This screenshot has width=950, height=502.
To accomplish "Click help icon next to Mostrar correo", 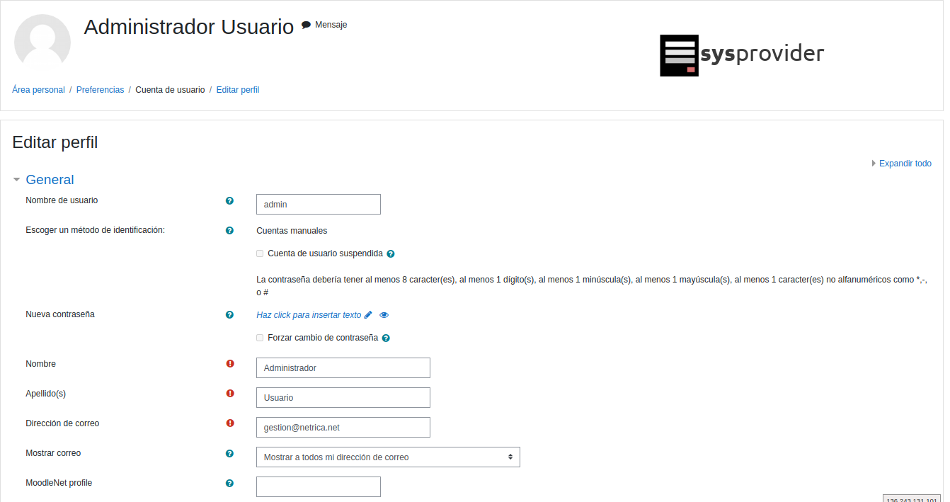I will click(229, 454).
